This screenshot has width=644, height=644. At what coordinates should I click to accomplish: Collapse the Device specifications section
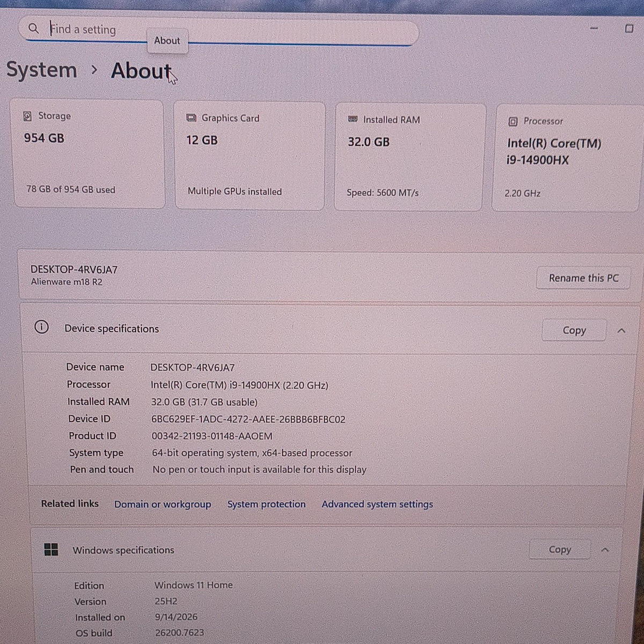(x=621, y=331)
